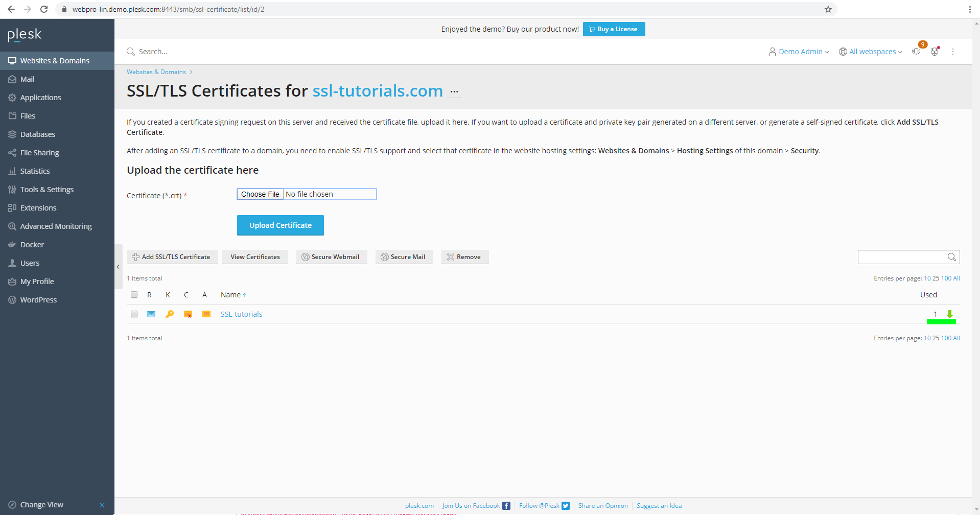Set top entries per page to 10
Image resolution: width=980 pixels, height=515 pixels.
927,278
